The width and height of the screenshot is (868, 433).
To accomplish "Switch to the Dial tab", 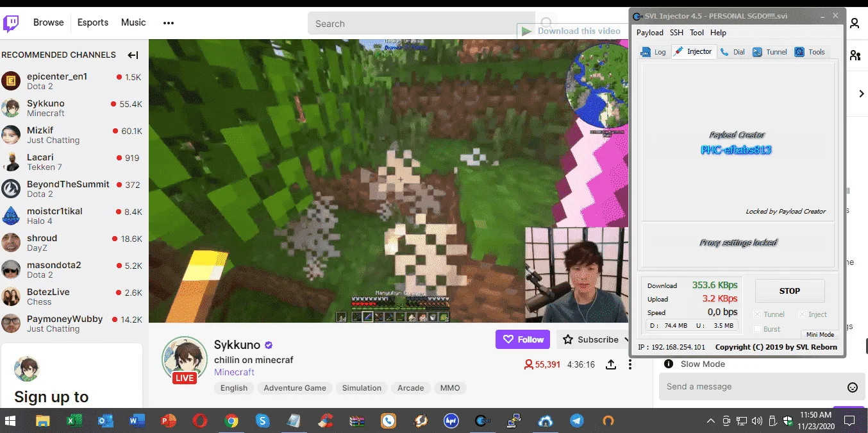I will [733, 52].
